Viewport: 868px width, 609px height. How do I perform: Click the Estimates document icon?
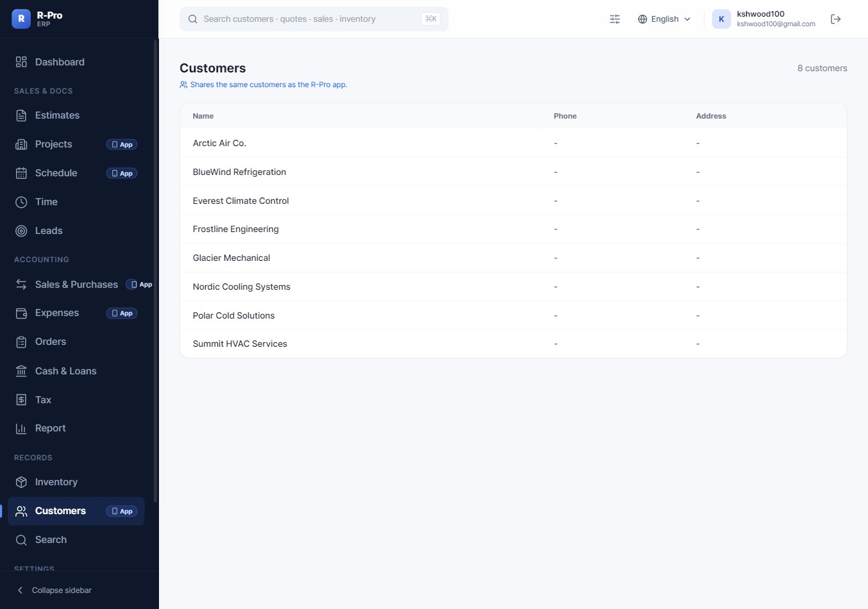coord(21,115)
